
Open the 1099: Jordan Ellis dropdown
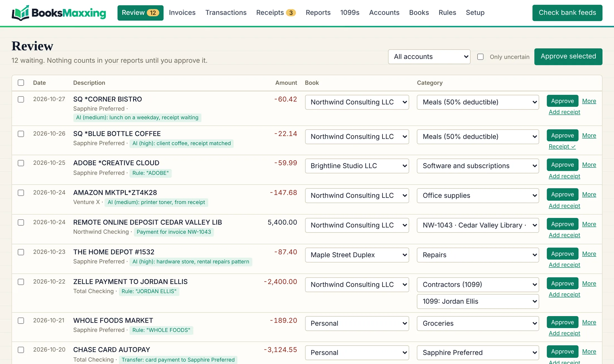(x=478, y=302)
